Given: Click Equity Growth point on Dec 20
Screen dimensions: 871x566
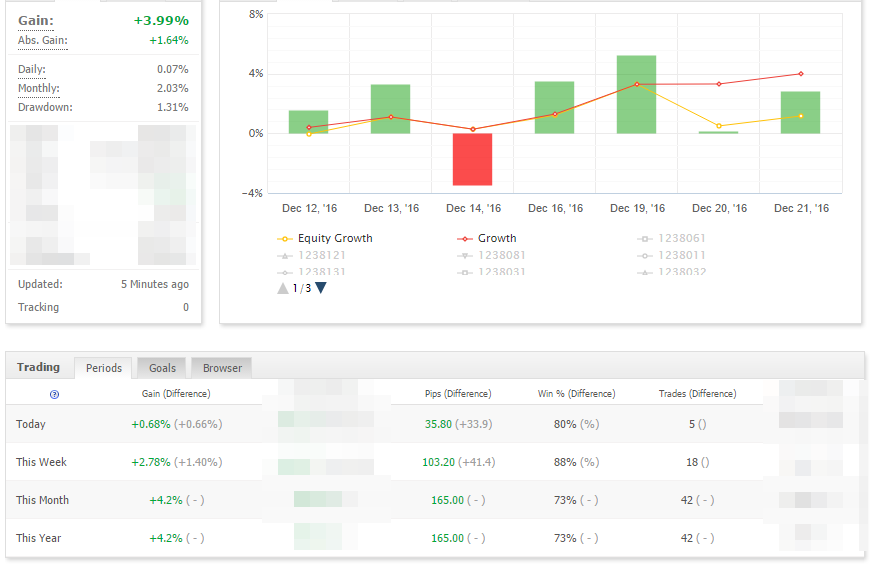Looking at the screenshot, I should [719, 126].
